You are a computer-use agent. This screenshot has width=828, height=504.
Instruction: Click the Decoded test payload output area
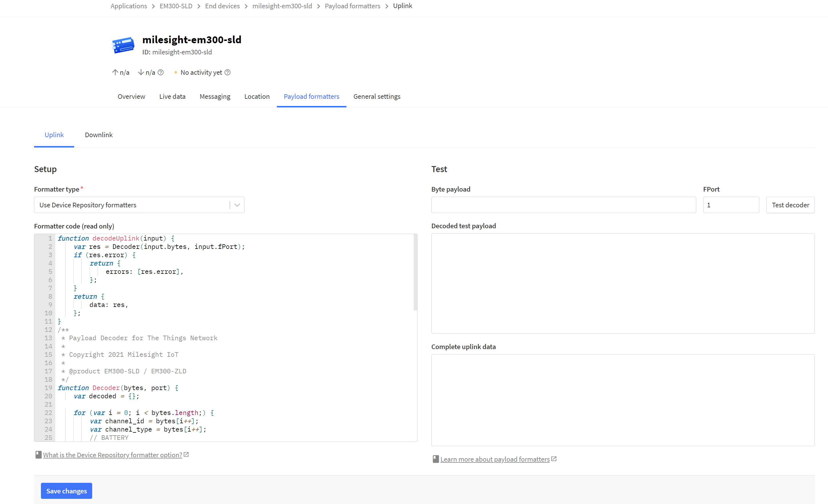pyautogui.click(x=623, y=283)
